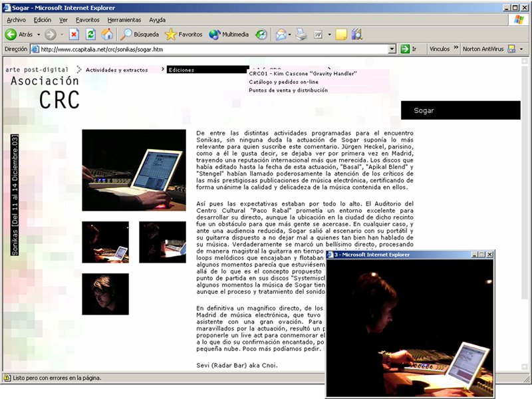This screenshot has width=532, height=399.
Task: Close the popup window 3
Action: [x=489, y=255]
